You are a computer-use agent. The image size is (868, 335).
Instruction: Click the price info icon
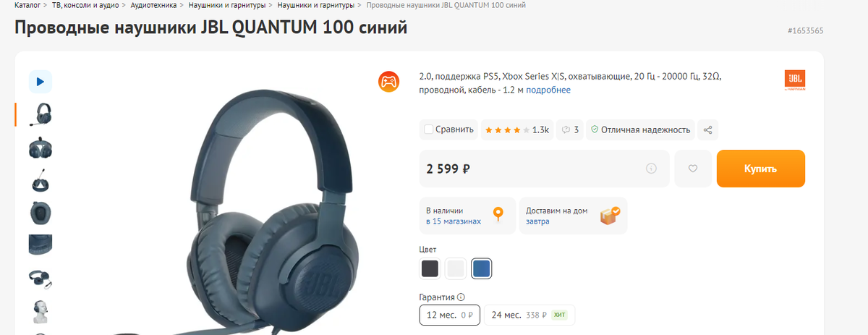[651, 169]
